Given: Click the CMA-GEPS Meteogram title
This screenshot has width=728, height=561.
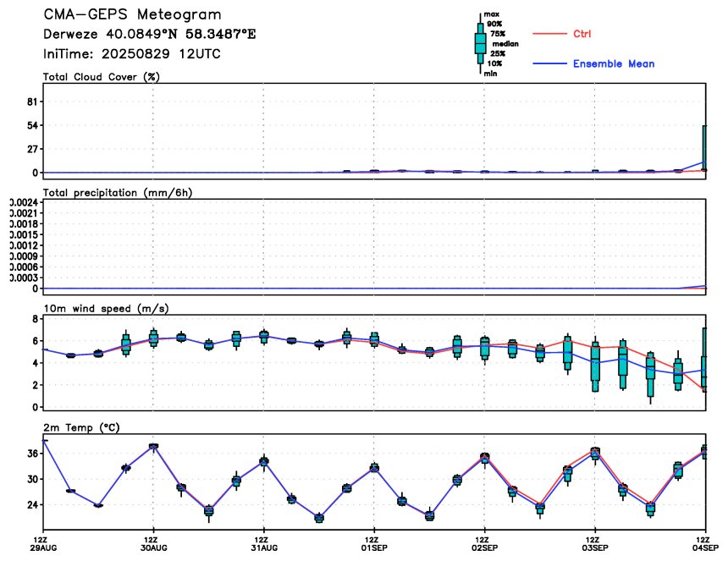Looking at the screenshot, I should coord(132,14).
